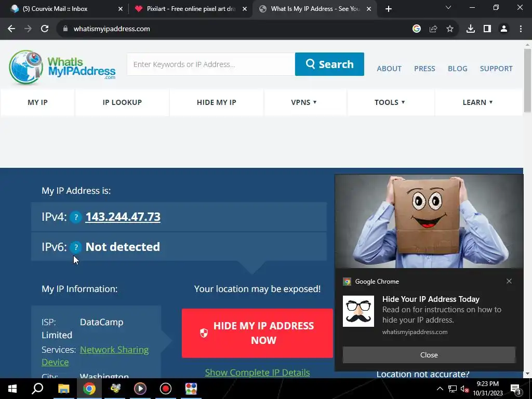Click the IPv4 question mark help icon

[x=76, y=217]
